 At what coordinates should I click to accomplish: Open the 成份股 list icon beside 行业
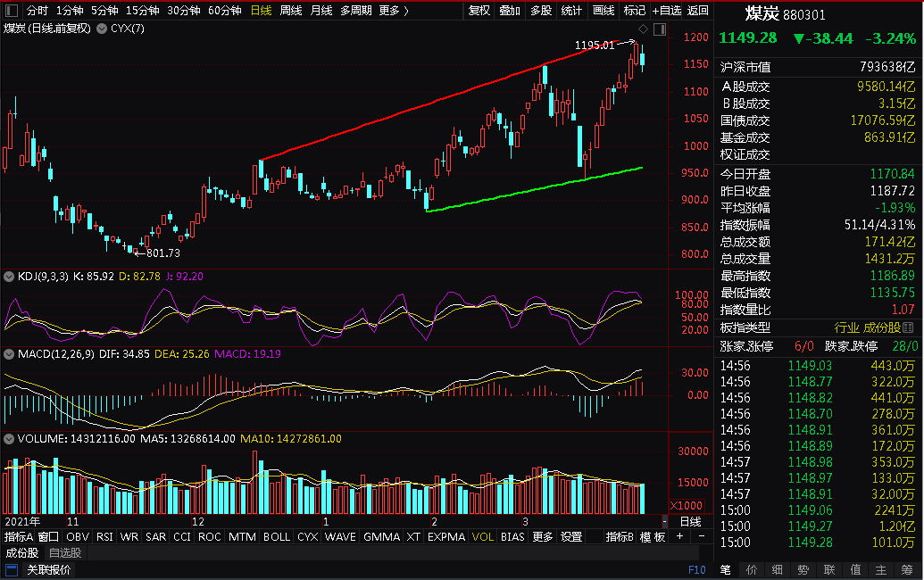coord(908,327)
